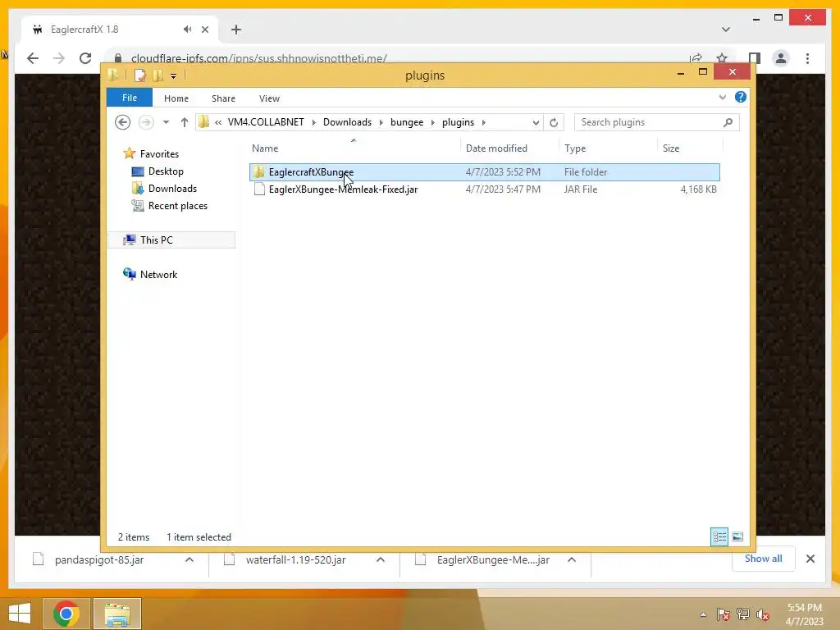
Task: Bookmark this page with the star
Action: pos(722,58)
